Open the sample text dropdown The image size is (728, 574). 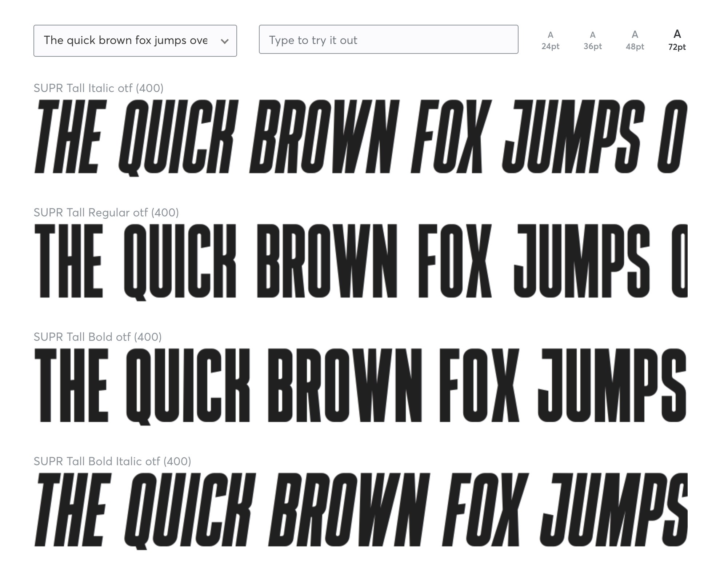[135, 41]
